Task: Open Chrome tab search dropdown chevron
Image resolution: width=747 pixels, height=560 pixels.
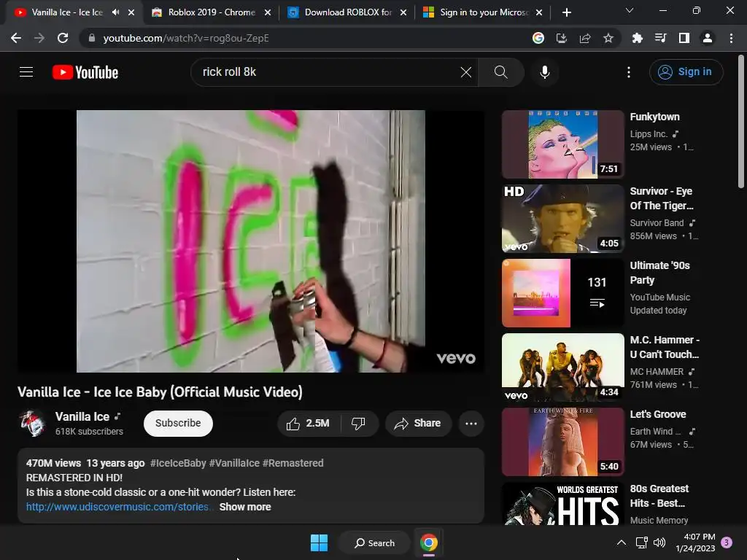Action: point(630,10)
